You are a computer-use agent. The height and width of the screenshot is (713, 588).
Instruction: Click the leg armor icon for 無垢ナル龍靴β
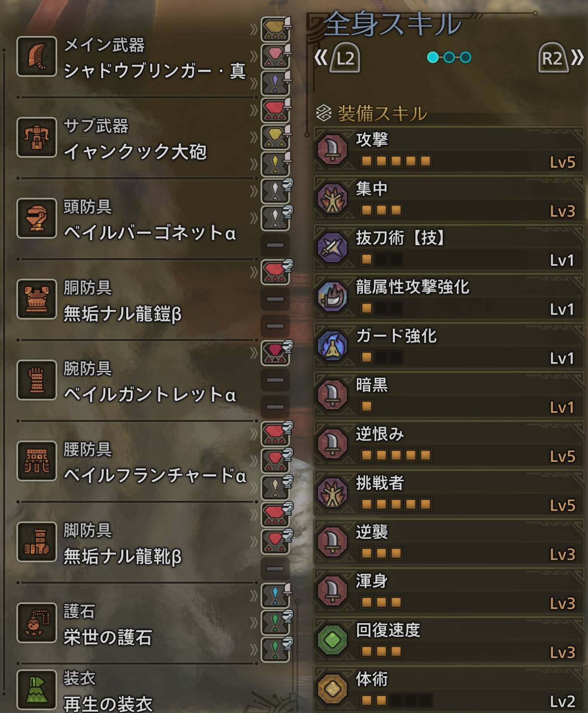pos(36,542)
